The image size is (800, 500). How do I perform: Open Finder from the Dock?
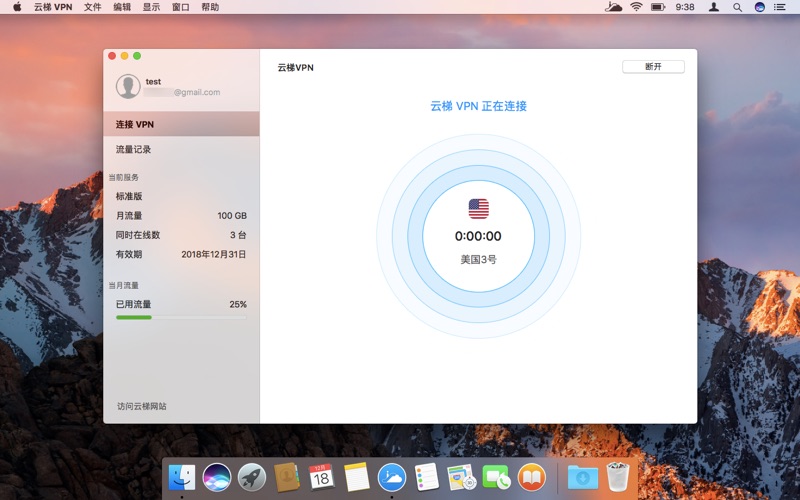[182, 478]
